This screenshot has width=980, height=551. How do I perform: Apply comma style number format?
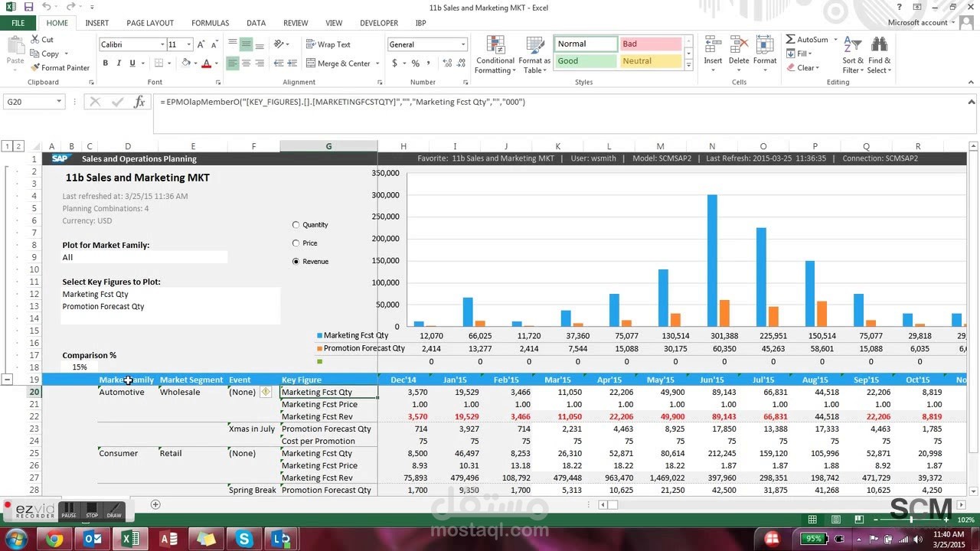point(428,64)
